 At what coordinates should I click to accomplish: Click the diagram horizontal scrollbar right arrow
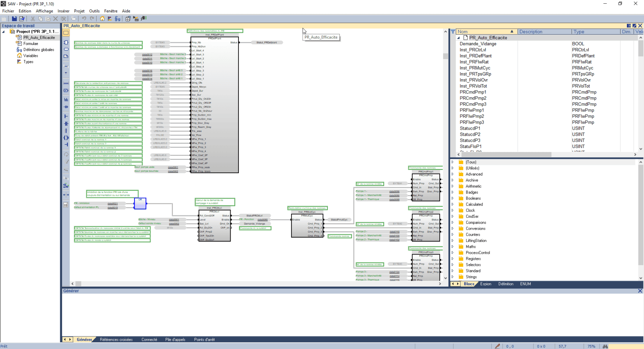439,283
